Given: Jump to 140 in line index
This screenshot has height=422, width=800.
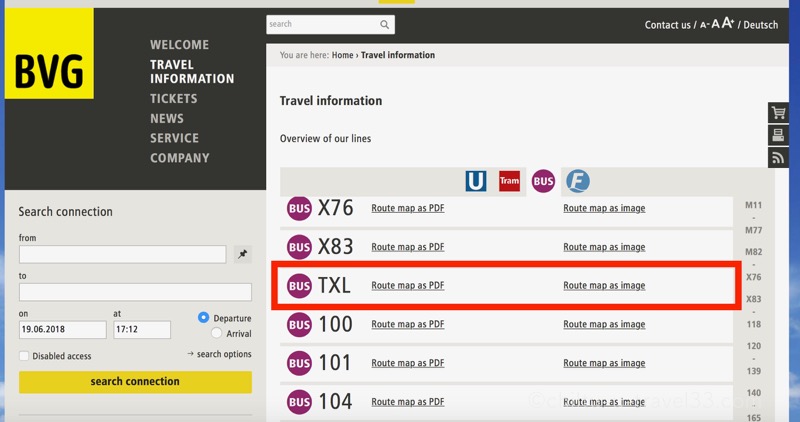Looking at the screenshot, I should [754, 393].
